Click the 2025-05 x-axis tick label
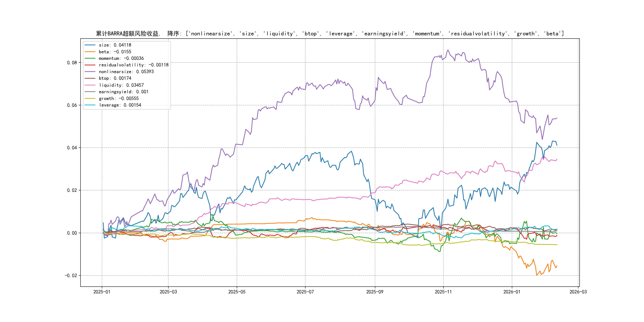 [x=237, y=292]
